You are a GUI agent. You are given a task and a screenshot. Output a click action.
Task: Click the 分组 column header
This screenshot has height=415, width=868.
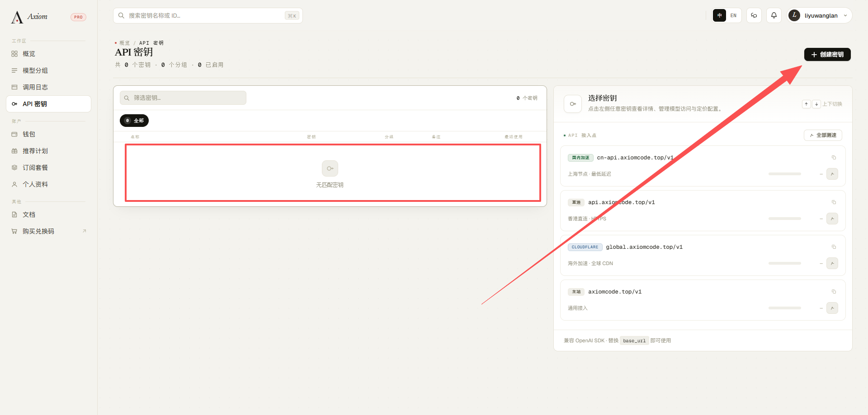[x=389, y=137]
